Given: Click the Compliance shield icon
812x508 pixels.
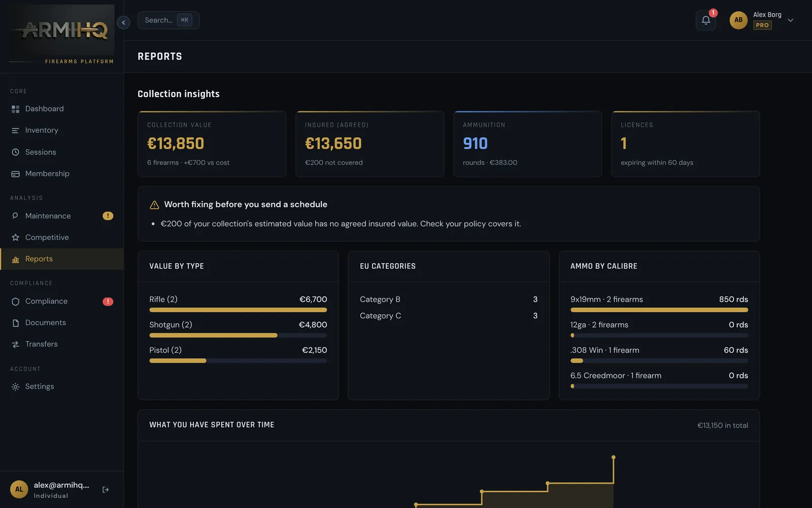Looking at the screenshot, I should (15, 301).
